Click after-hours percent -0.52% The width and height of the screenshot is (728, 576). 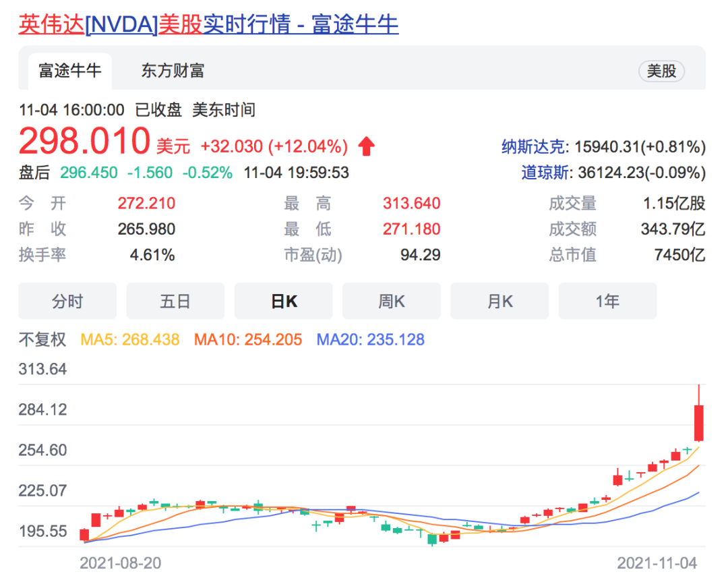pyautogui.click(x=207, y=173)
